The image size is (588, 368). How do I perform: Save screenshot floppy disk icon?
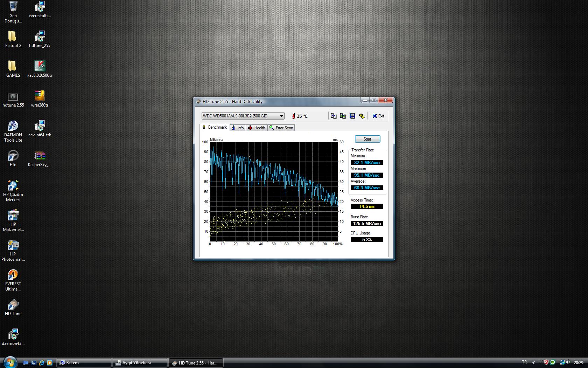click(352, 116)
